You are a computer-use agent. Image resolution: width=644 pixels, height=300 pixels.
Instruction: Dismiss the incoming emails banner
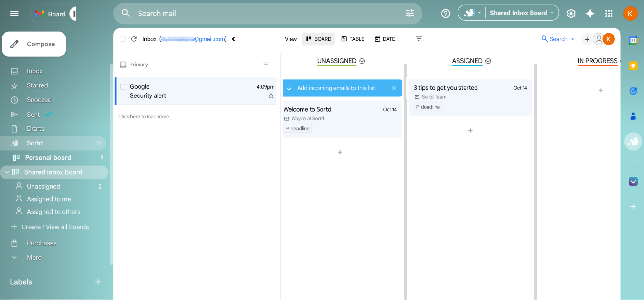pyautogui.click(x=394, y=88)
